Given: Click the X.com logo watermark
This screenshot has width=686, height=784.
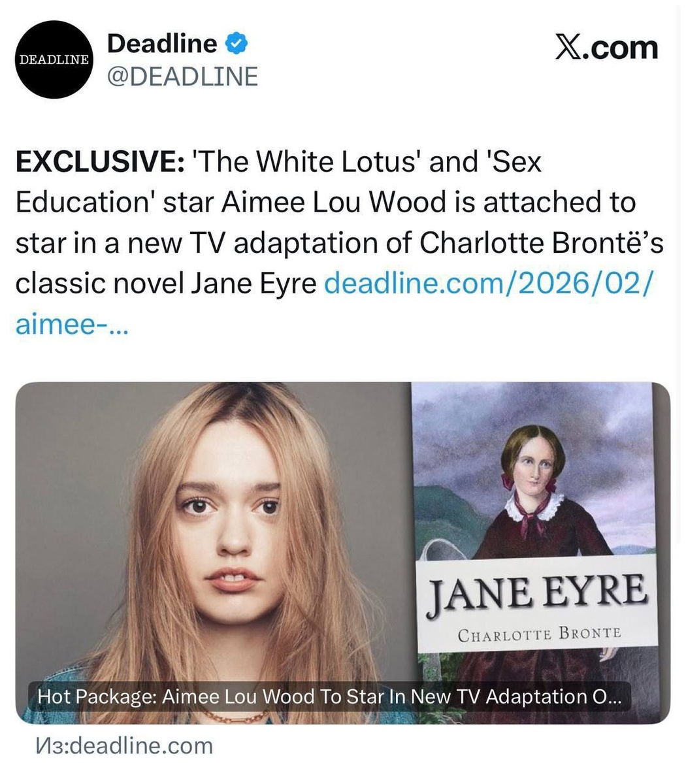Looking at the screenshot, I should pos(606,48).
